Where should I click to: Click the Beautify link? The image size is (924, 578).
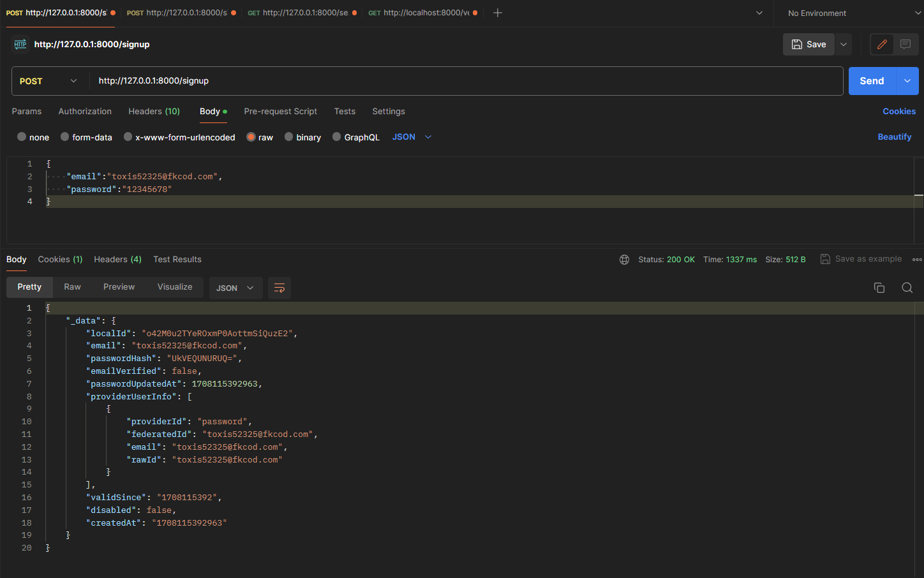[x=894, y=137]
